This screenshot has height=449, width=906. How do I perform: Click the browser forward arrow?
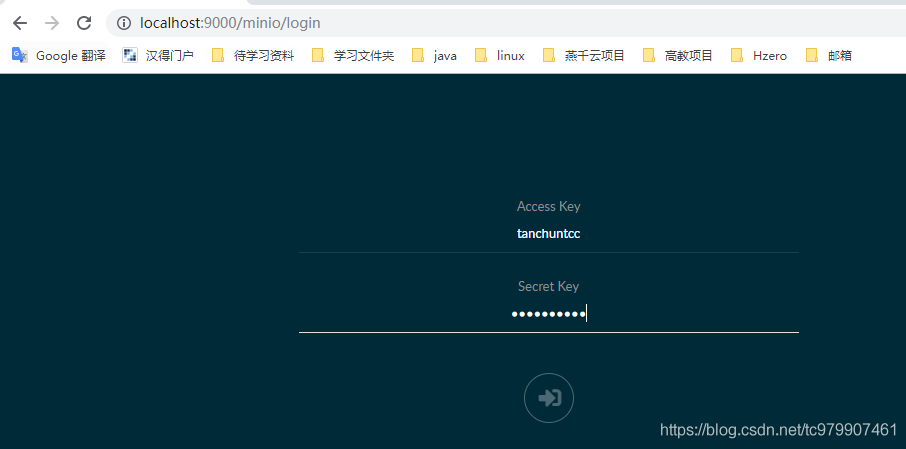[x=52, y=23]
